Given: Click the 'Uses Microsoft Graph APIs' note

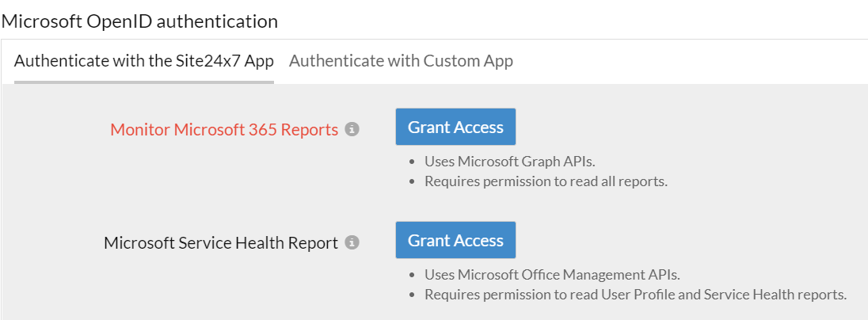Looking at the screenshot, I should coord(509,162).
